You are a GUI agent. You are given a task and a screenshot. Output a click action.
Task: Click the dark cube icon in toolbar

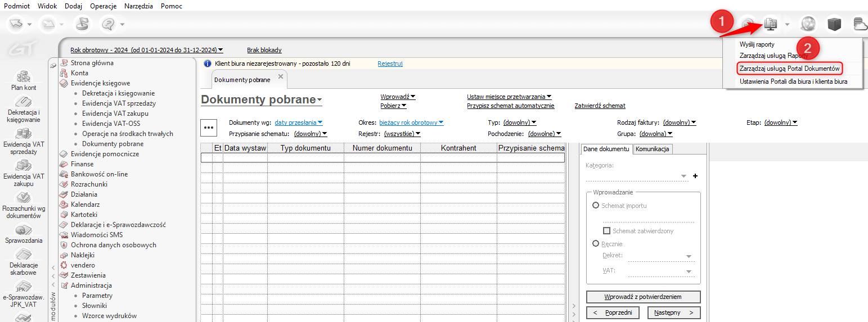coord(834,24)
